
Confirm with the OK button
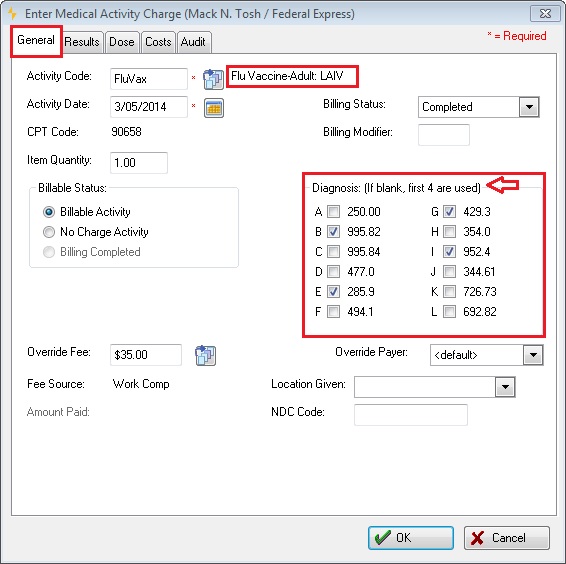(x=411, y=538)
